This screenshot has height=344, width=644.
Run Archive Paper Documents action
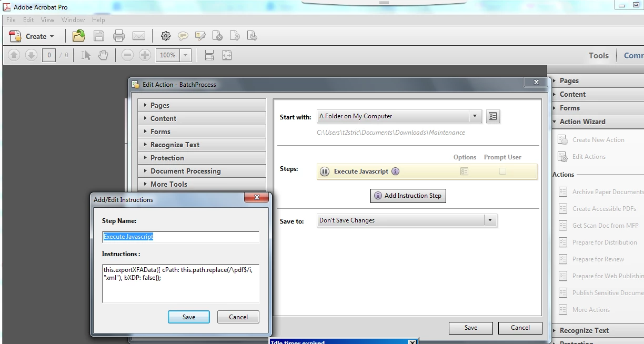pyautogui.click(x=601, y=192)
